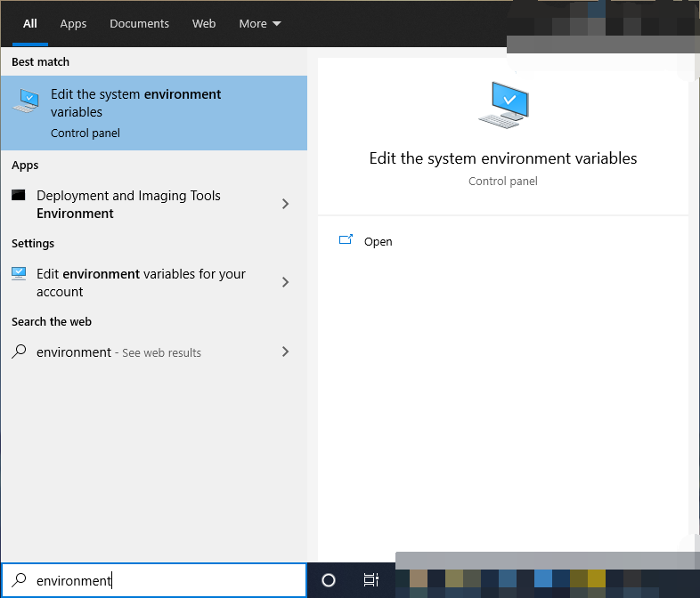Click the magnifier icon in the search box

pos(19,580)
